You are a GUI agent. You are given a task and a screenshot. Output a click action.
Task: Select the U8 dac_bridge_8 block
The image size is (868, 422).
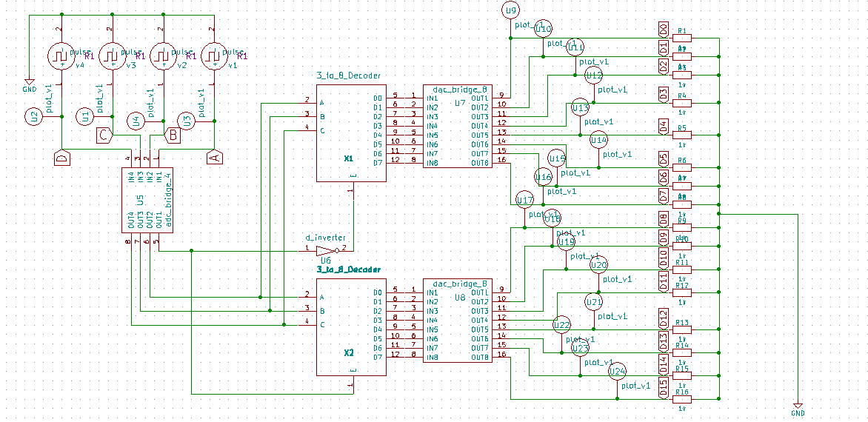(x=458, y=321)
